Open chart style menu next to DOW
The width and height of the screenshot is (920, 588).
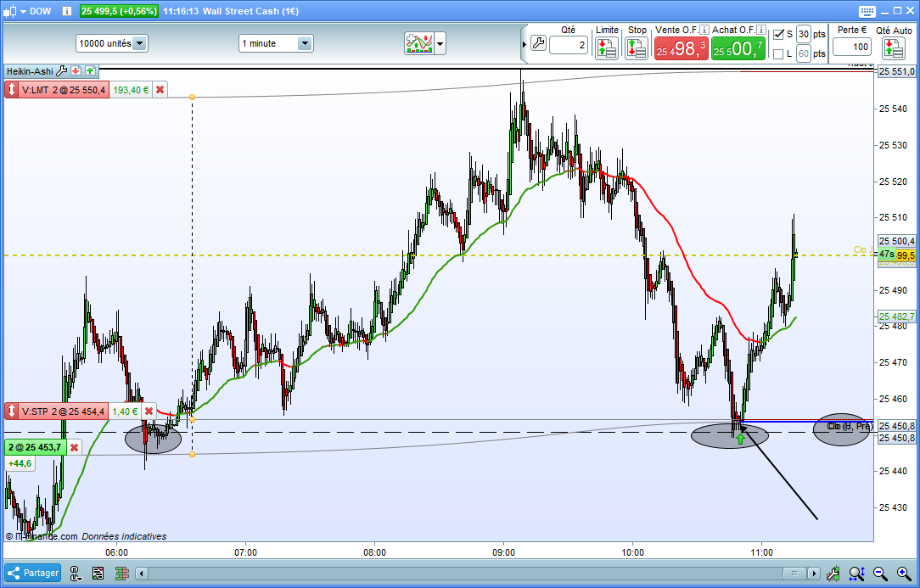tap(14, 11)
